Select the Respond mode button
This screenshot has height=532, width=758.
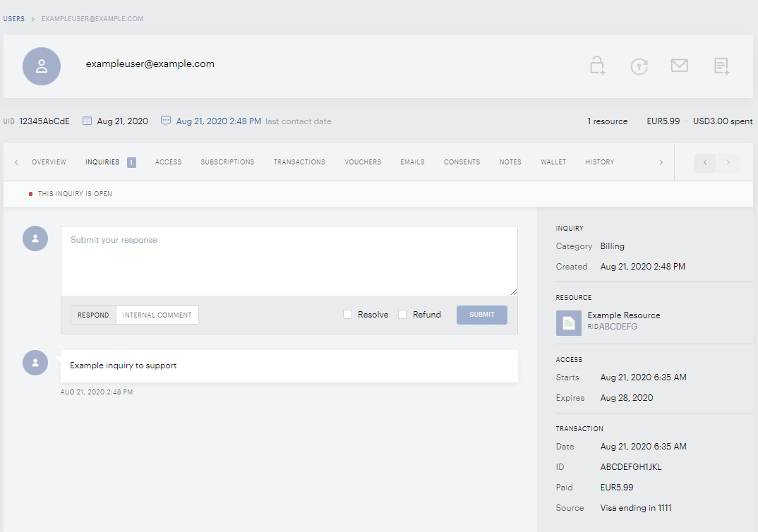93,315
